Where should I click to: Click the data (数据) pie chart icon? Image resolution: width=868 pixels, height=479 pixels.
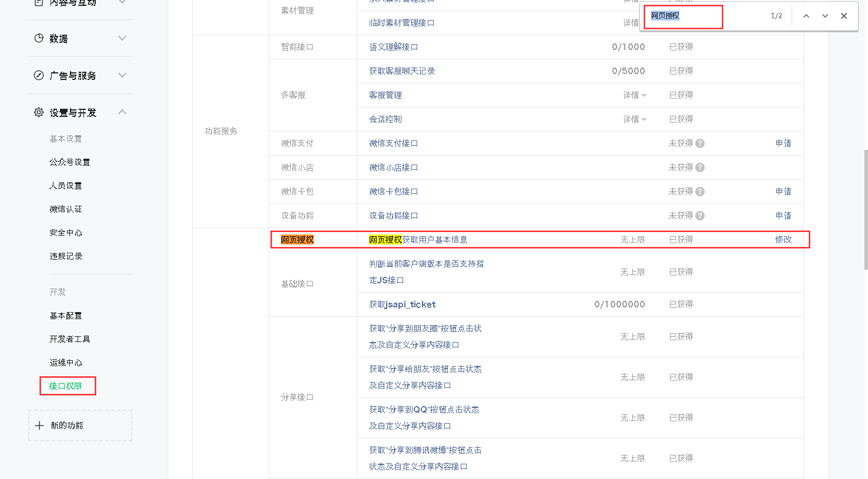(x=39, y=38)
